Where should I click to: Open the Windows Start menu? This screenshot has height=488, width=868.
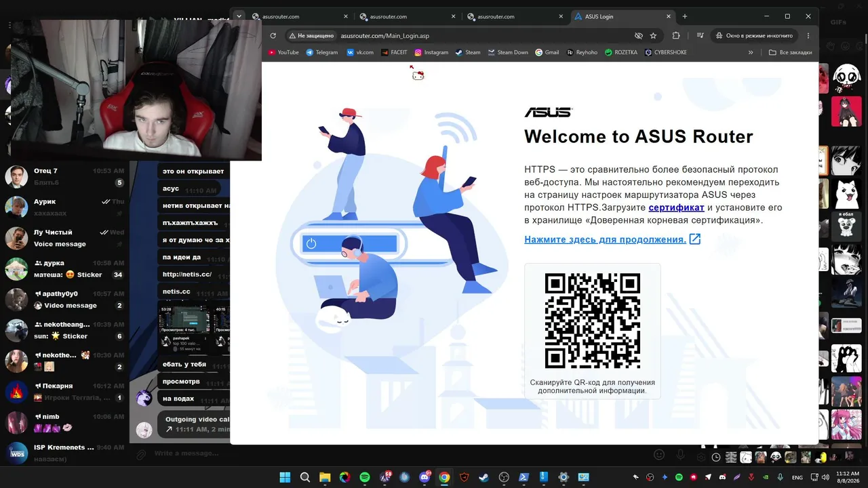point(285,477)
